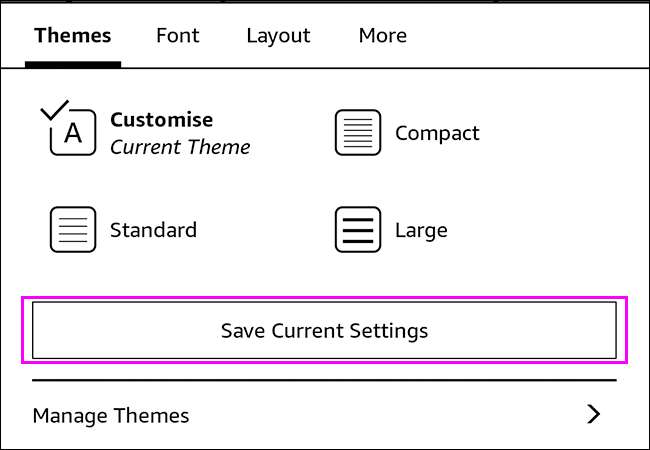
Task: Choose the 'Compact' theme label
Action: click(437, 133)
